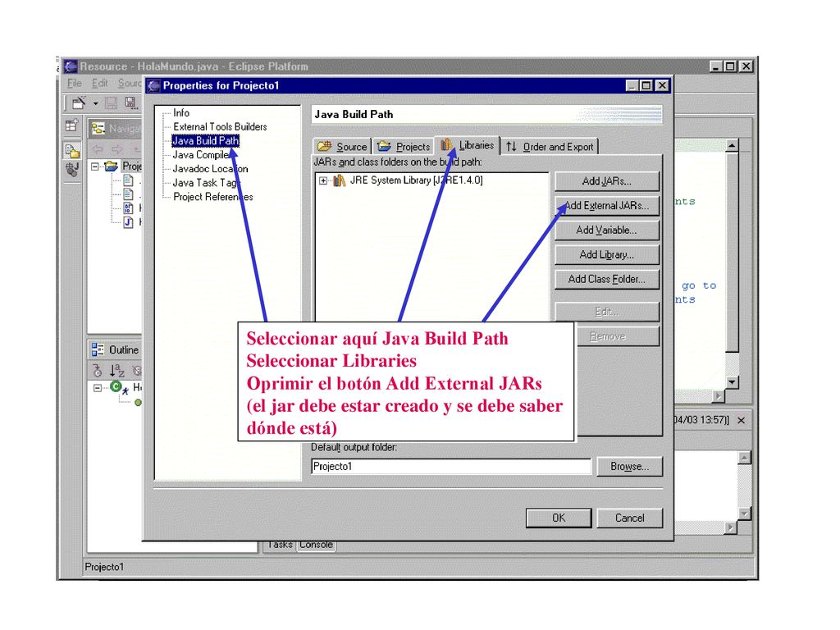Expand the JRE System Library entry
This screenshot has width=840, height=630.
click(x=323, y=180)
